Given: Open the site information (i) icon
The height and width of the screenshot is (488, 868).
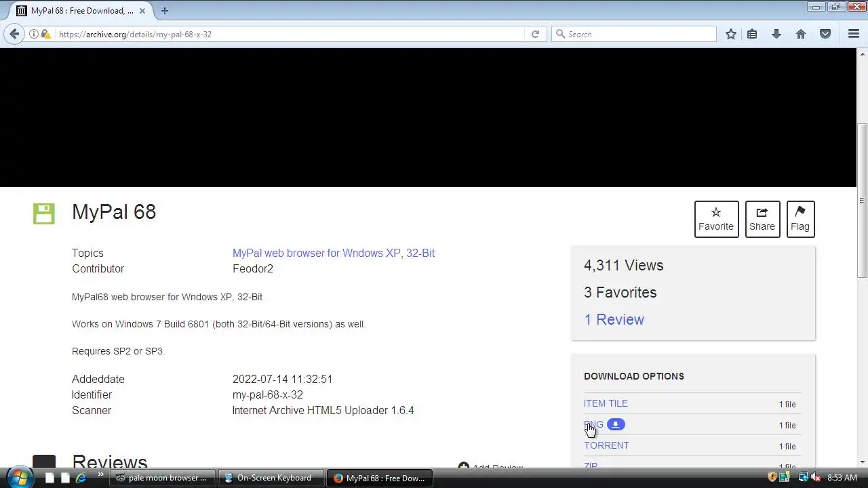Looking at the screenshot, I should point(33,34).
